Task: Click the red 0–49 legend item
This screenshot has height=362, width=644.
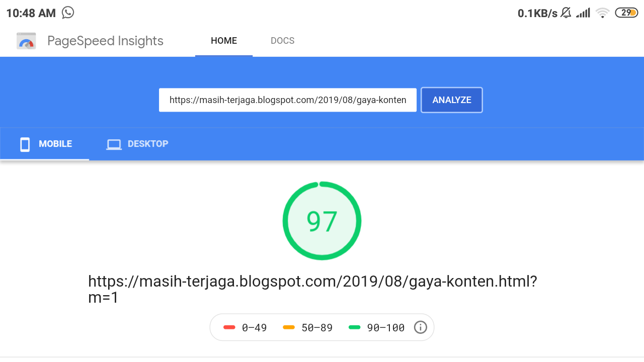Action: (245, 328)
